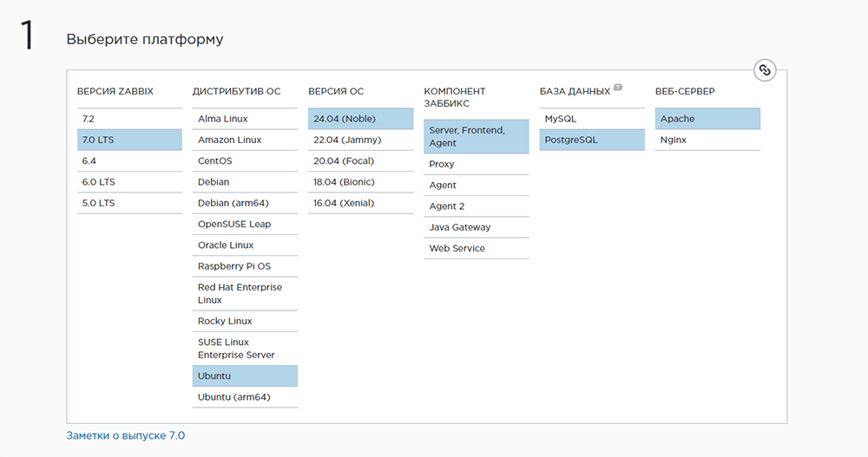Select MySQL database
868x457 pixels.
coord(592,119)
